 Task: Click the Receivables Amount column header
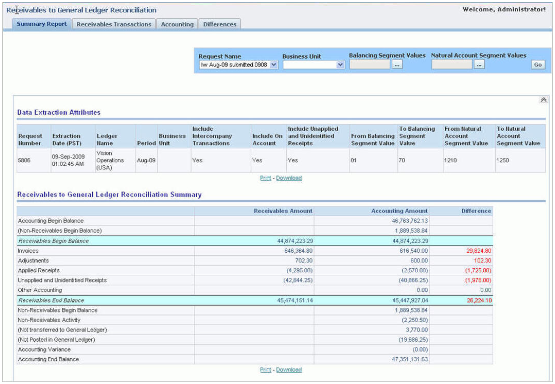click(x=283, y=211)
